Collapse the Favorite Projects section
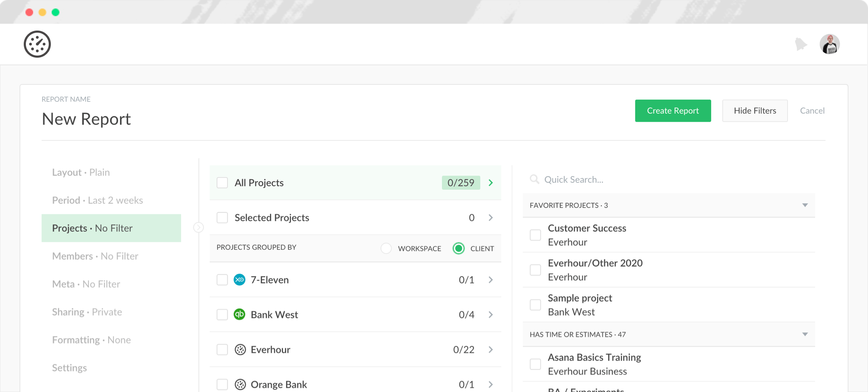868x392 pixels. (x=805, y=205)
